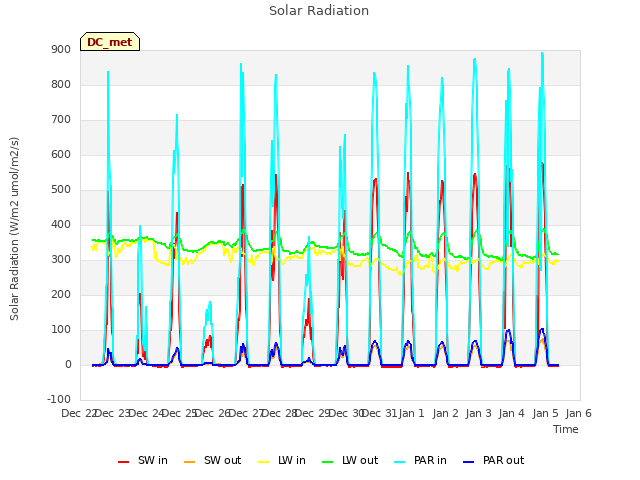This screenshot has height=480, width=640.
Task: Click the -100 y-axis tick label
Action: [x=59, y=399]
